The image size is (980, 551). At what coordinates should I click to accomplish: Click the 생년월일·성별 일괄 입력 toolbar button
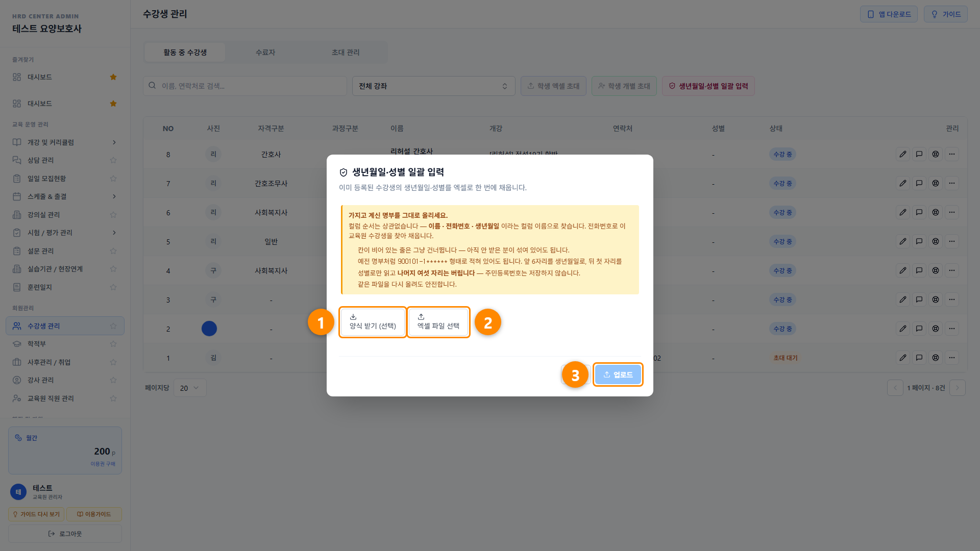[x=708, y=86]
